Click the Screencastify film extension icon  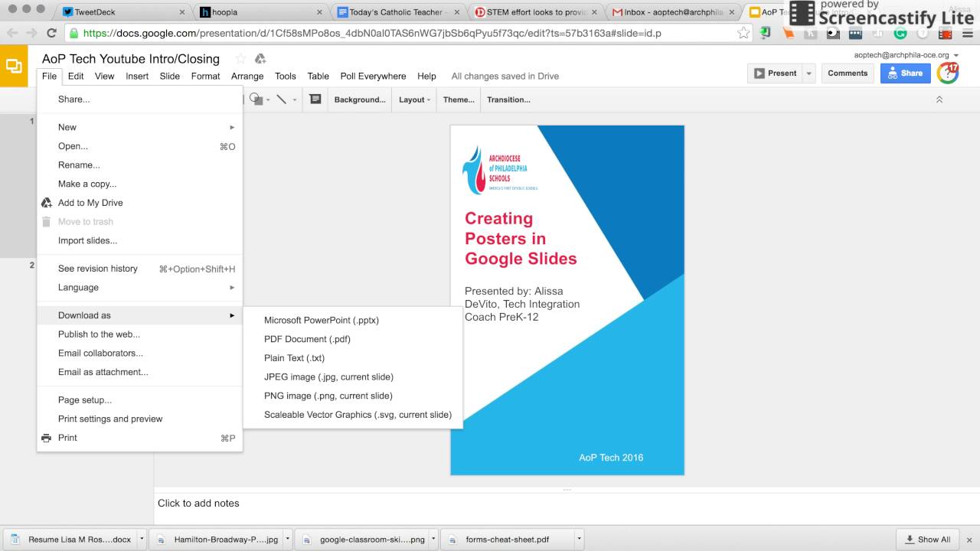coord(946,34)
